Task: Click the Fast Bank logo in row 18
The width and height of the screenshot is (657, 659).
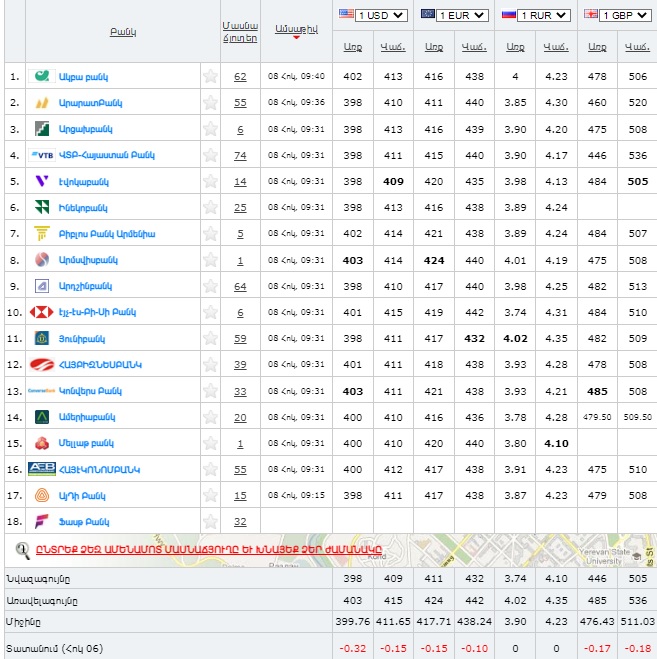Action: click(42, 520)
